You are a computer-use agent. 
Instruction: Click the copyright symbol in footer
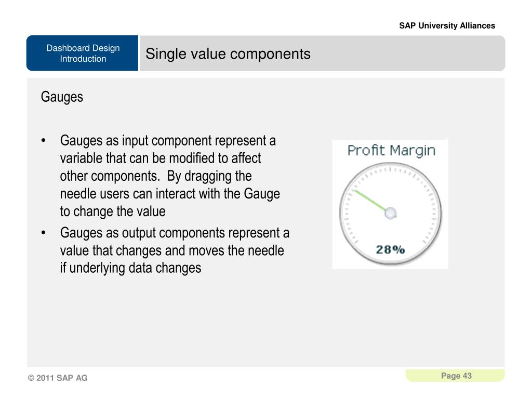[x=31, y=378]
